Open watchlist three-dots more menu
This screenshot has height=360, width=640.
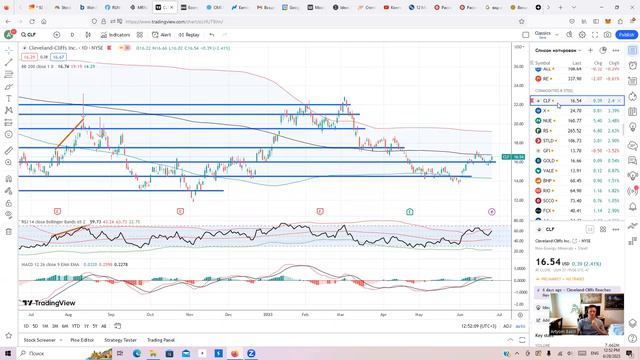(x=616, y=50)
